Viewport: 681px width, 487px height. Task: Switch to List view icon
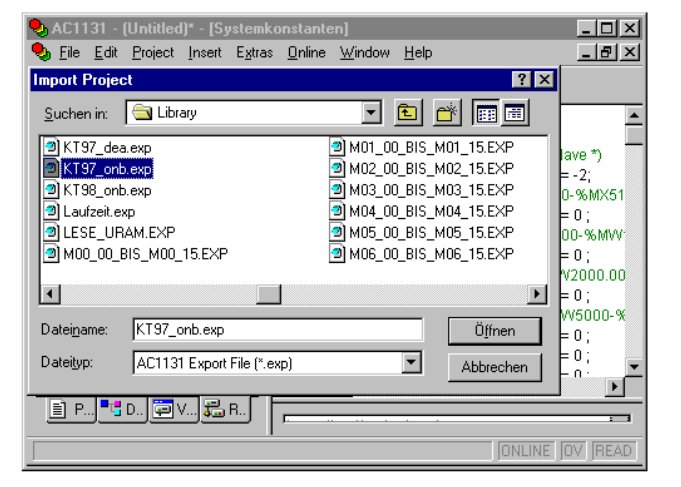click(x=487, y=113)
